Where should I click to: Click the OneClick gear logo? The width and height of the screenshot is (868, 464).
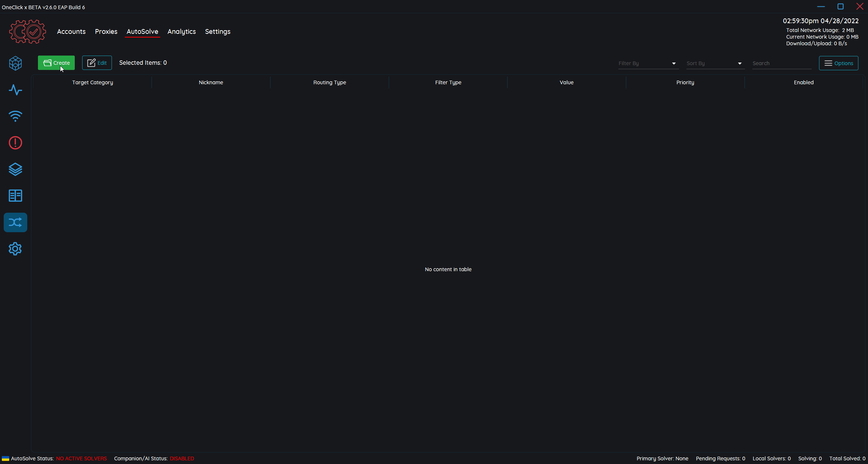[28, 32]
